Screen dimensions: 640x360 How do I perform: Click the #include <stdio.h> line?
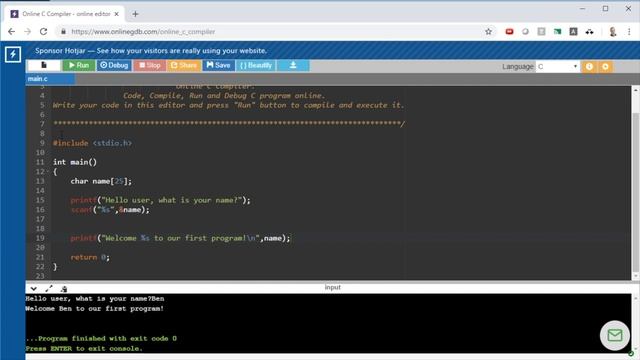coord(92,143)
